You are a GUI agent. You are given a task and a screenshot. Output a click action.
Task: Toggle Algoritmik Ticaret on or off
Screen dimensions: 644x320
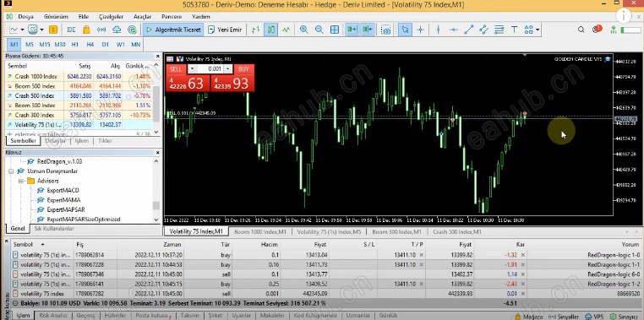pyautogui.click(x=173, y=30)
